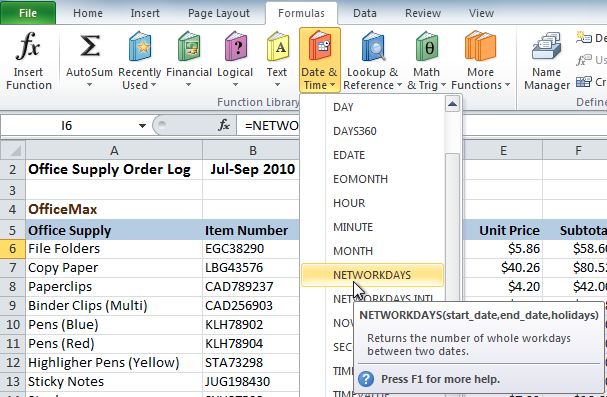Click cell 'Office Supply Order Log'

[x=114, y=169]
